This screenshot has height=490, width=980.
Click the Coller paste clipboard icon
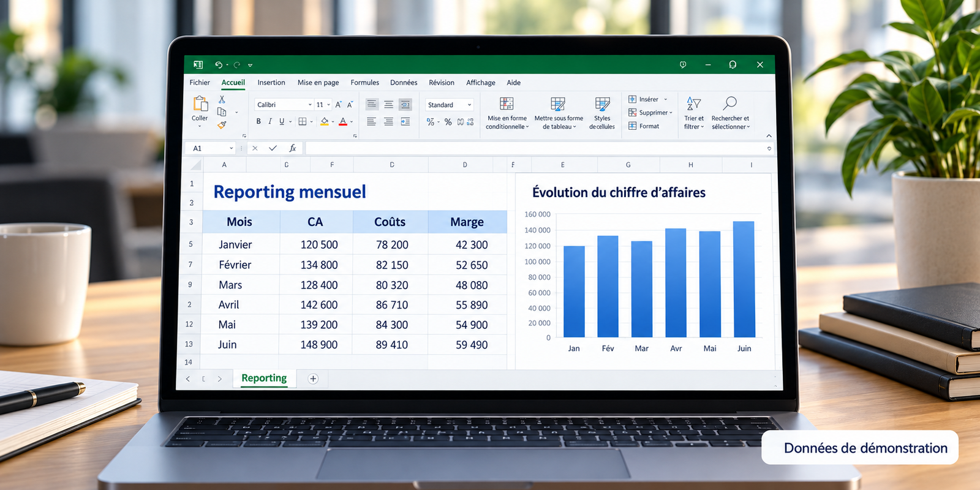pos(200,104)
